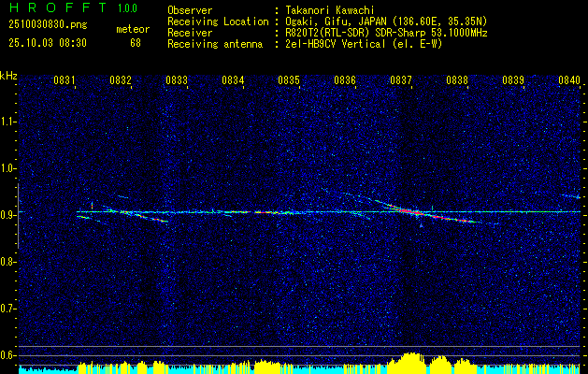Click the 0838 time marker

(457, 79)
